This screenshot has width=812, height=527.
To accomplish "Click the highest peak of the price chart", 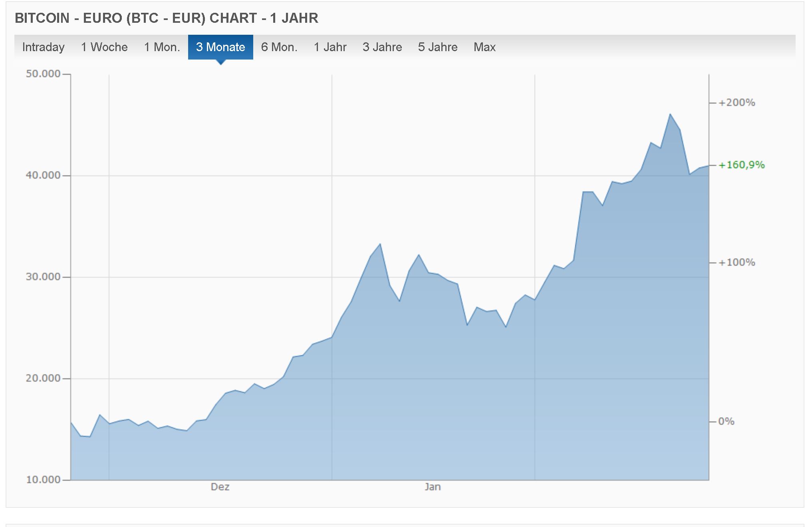I will (670, 114).
